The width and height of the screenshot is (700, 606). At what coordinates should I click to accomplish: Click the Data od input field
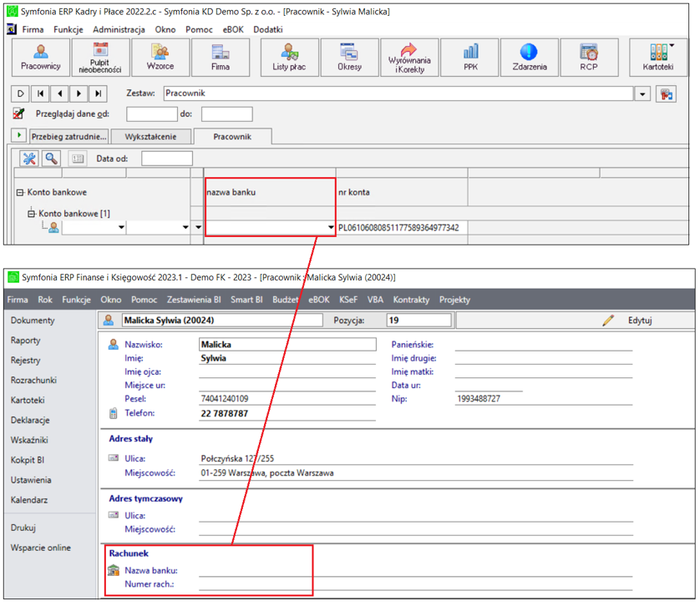click(x=167, y=159)
